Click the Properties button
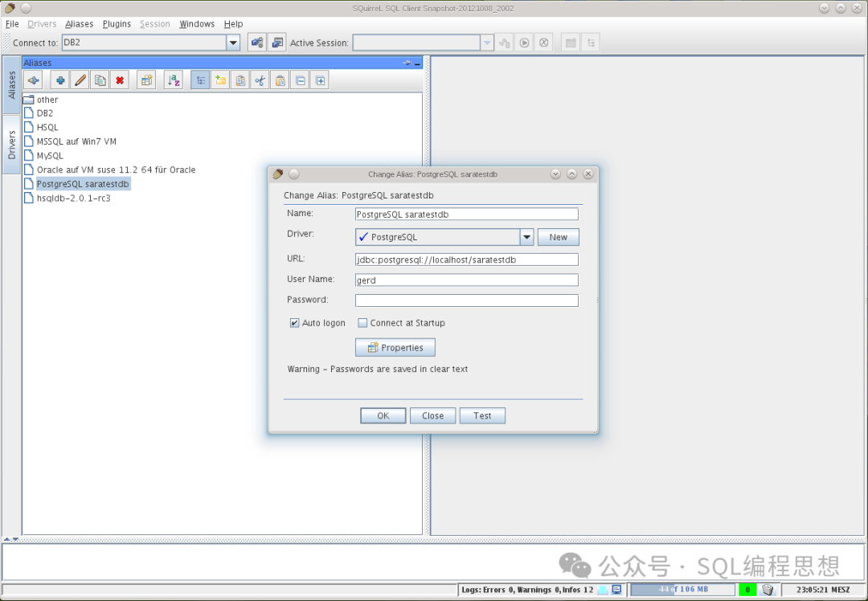Screen dimensions: 868x601 (x=395, y=348)
